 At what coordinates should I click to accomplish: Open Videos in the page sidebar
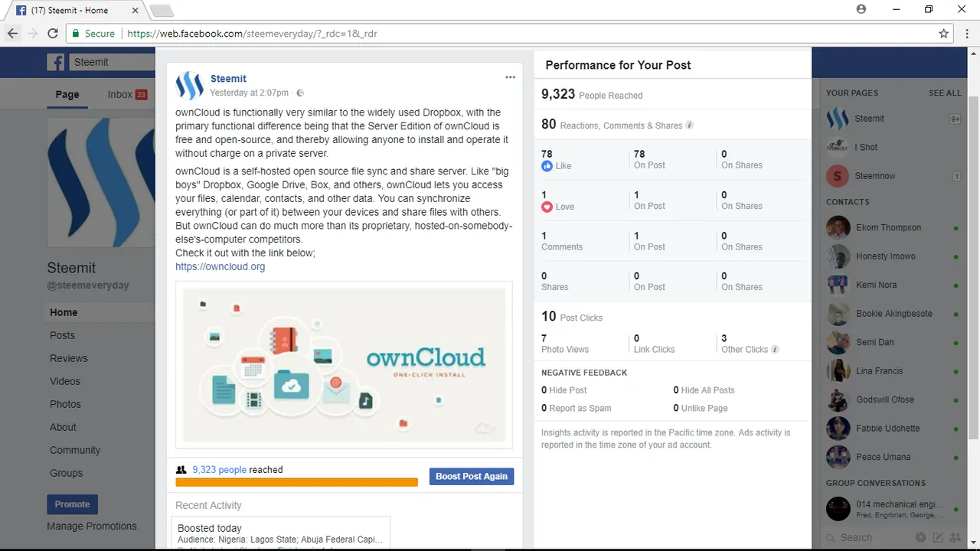[65, 381]
